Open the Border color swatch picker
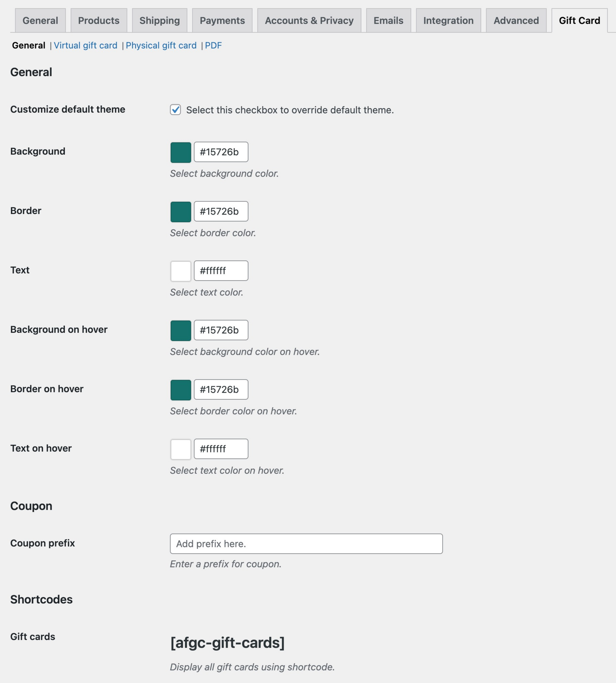 click(181, 212)
